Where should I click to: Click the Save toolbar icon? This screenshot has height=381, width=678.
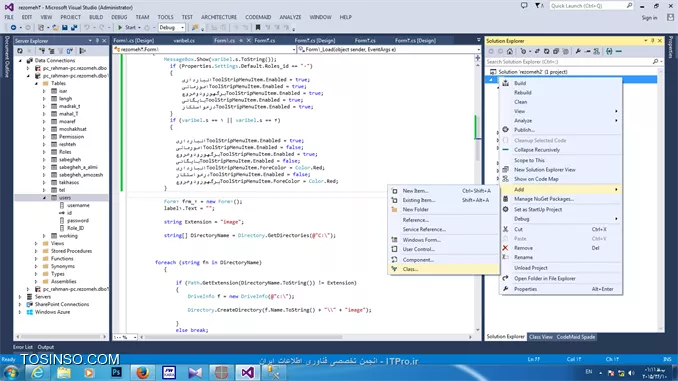coord(64,28)
